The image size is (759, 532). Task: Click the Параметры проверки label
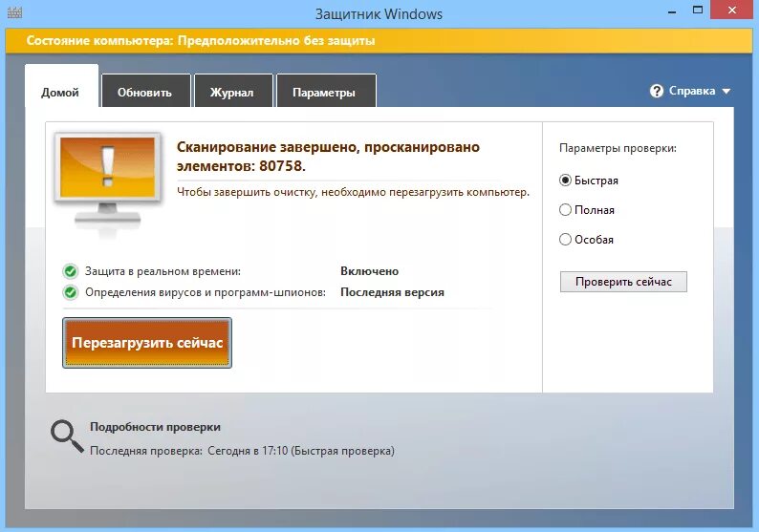(618, 148)
